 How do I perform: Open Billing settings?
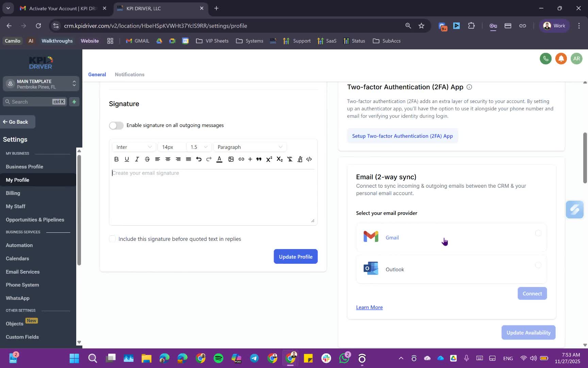13,193
